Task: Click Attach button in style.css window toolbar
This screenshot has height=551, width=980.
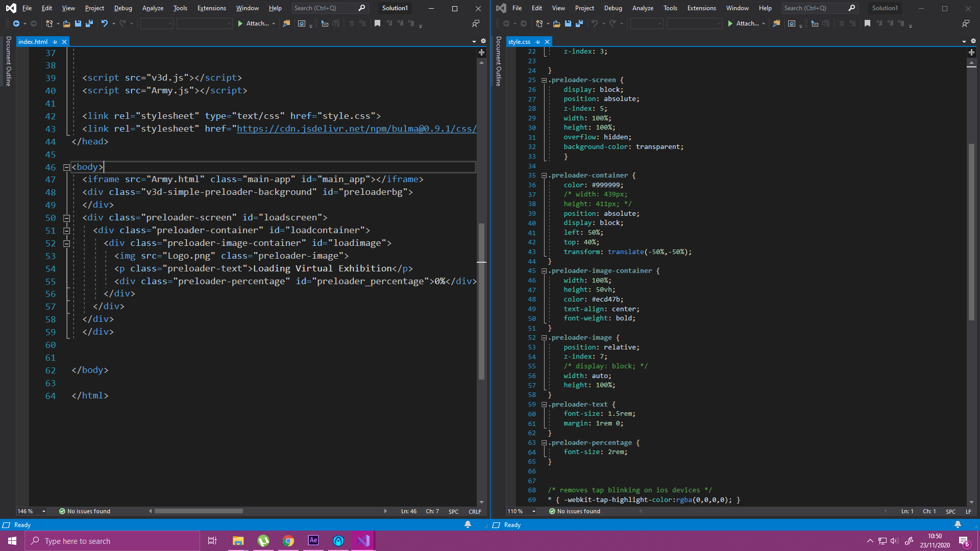Action: pyautogui.click(x=744, y=23)
